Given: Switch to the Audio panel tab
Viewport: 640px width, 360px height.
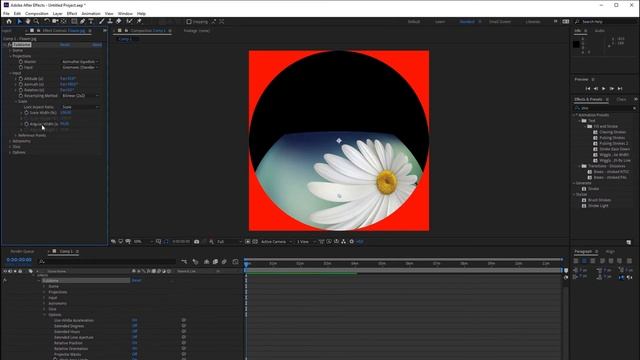Looking at the screenshot, I should click(x=600, y=31).
